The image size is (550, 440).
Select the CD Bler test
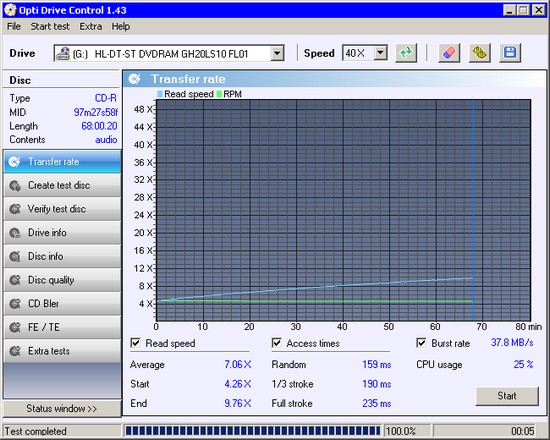click(x=62, y=304)
